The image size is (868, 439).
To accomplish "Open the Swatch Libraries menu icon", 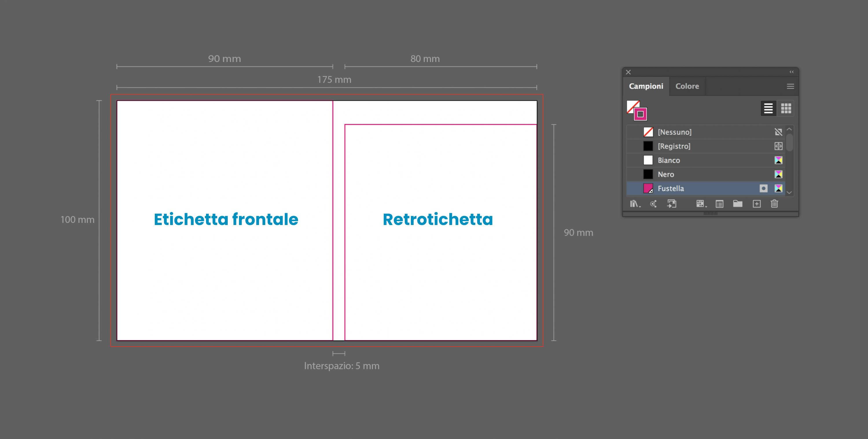I will (x=635, y=204).
